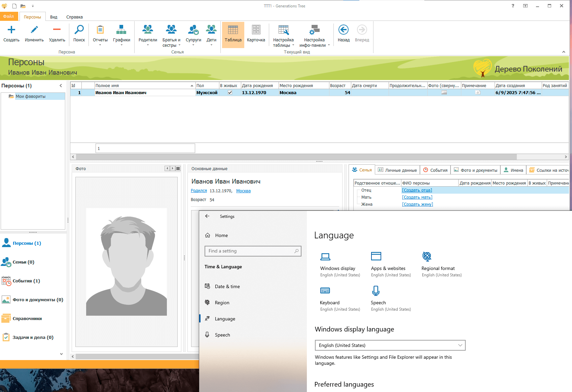The width and height of the screenshot is (572, 392).
Task: Click next photo arrow in Фото panel
Action: pos(173,168)
